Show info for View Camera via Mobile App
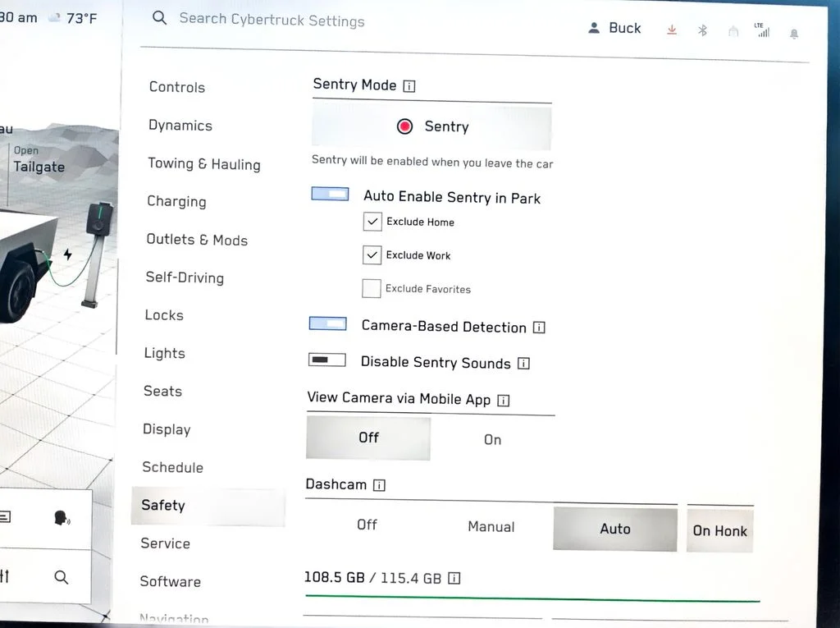 coord(503,401)
